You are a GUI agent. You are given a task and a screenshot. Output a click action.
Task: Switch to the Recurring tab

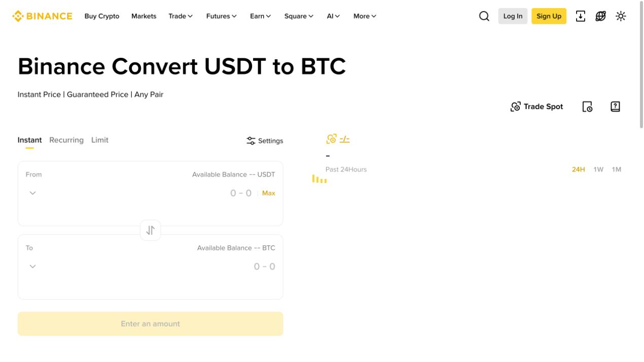pos(66,140)
